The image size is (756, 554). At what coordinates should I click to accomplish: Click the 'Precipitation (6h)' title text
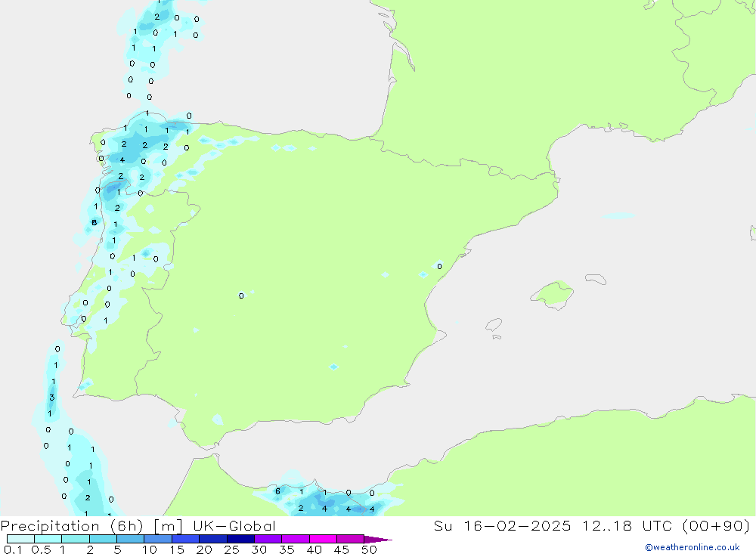[x=72, y=526]
